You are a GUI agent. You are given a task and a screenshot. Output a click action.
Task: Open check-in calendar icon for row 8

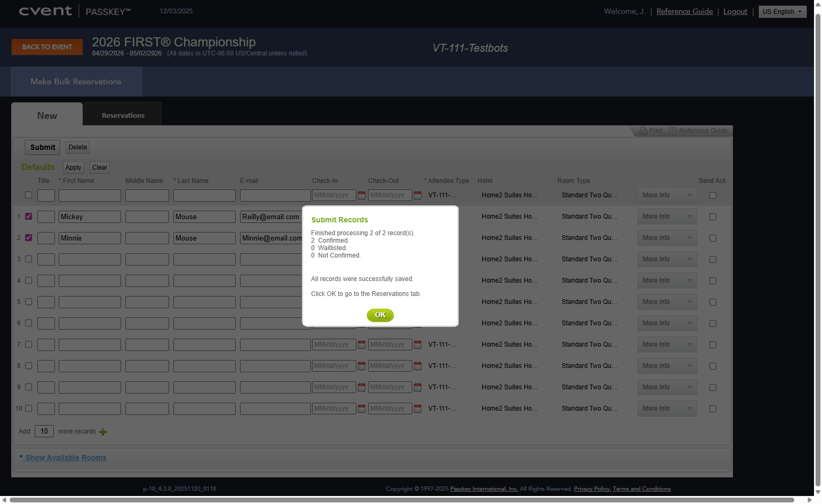click(362, 366)
